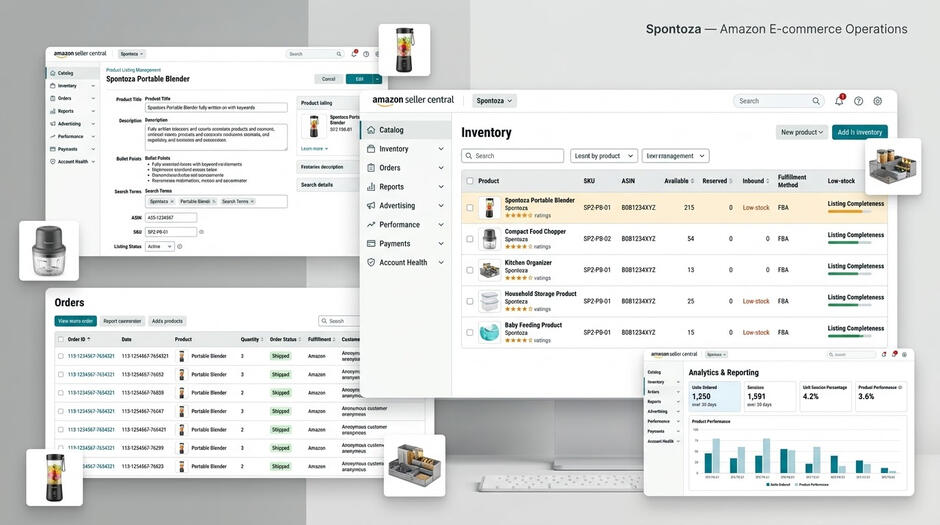
Task: Tick checkbox for Kitchen Organizer row
Action: pyautogui.click(x=470, y=270)
